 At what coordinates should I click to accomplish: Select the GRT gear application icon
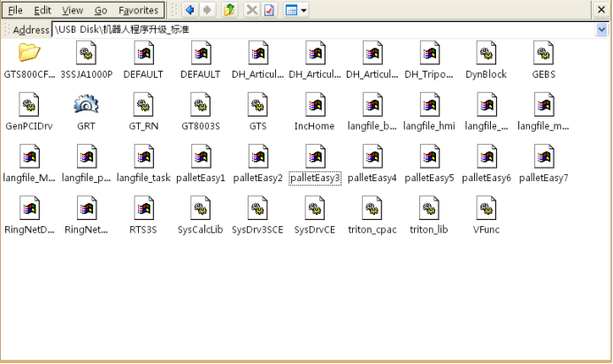(86, 104)
